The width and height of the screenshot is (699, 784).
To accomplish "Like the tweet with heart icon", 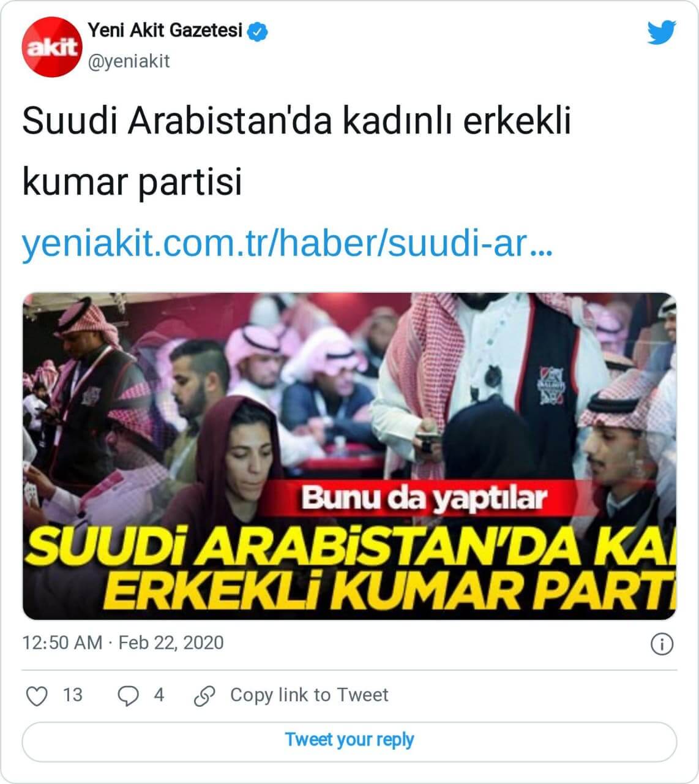I will 37,695.
